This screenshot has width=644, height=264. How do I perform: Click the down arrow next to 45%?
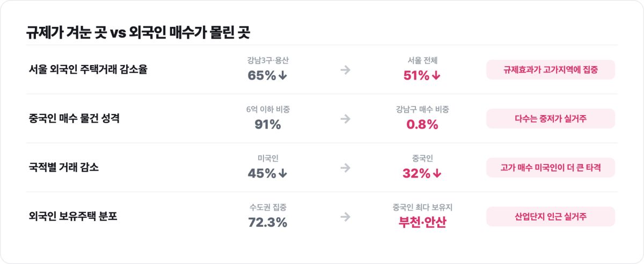tap(283, 174)
